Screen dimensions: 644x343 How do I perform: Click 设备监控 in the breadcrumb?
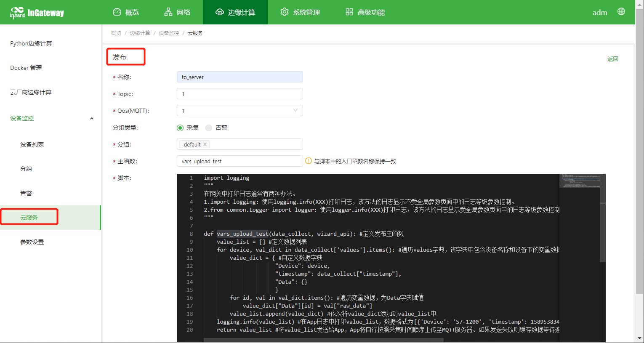point(169,33)
